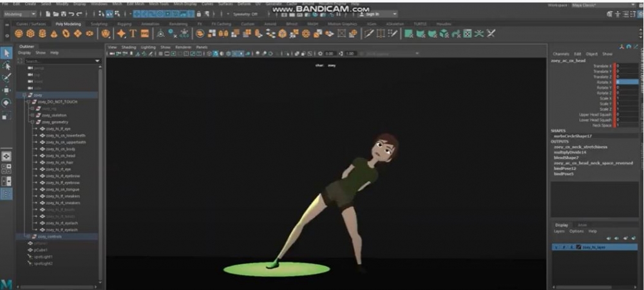Switch to single-pane layout icon
The image size is (644, 290).
tap(6, 156)
